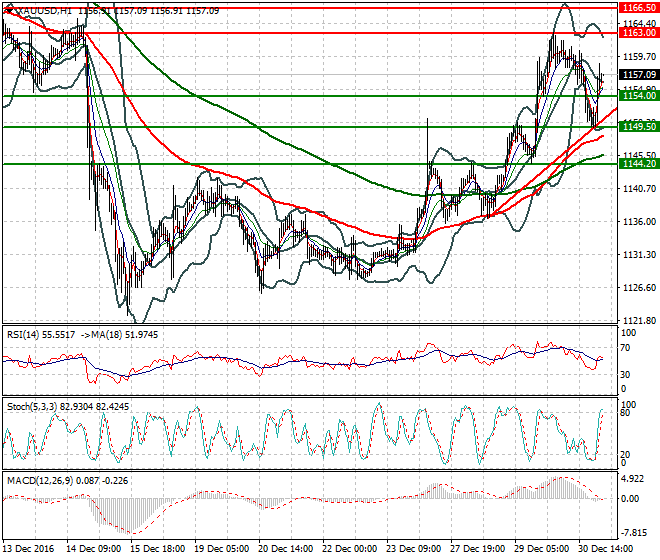
Task: Click the 27 Dec 19:00 time label
Action: pos(477,549)
